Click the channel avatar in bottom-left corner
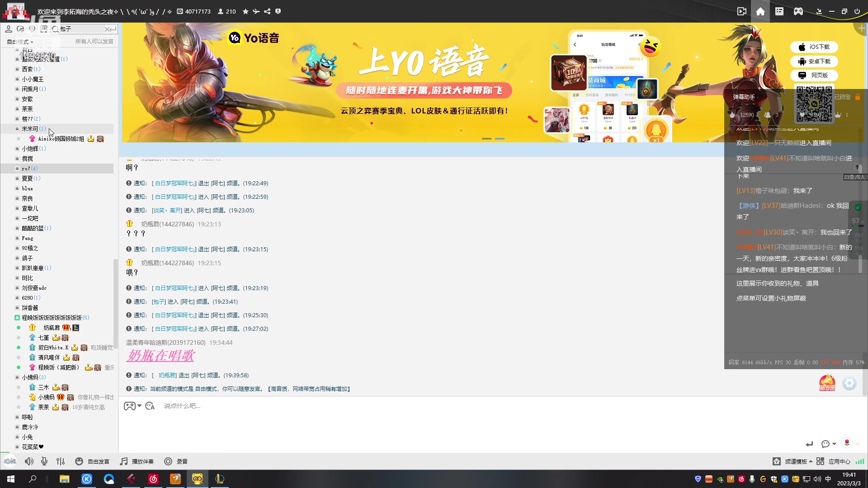868x488 pixels. point(10,461)
